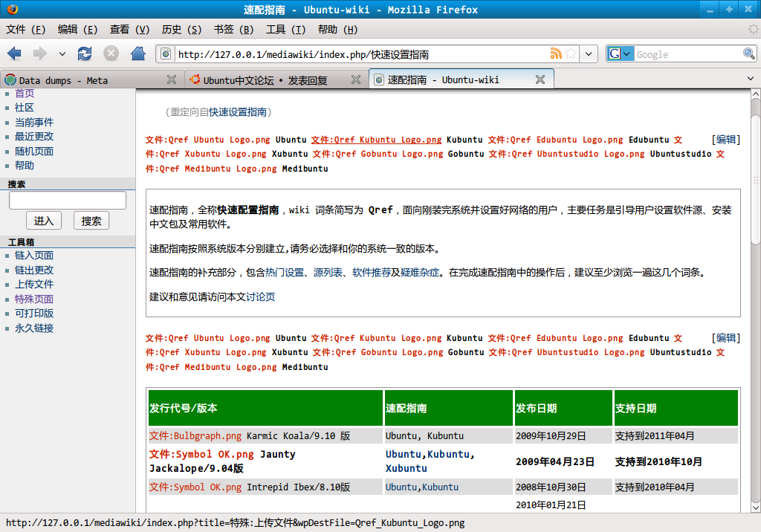Screen dimensions: 761x532
Task: Click the site identity icon in URL bar
Action: [166, 54]
